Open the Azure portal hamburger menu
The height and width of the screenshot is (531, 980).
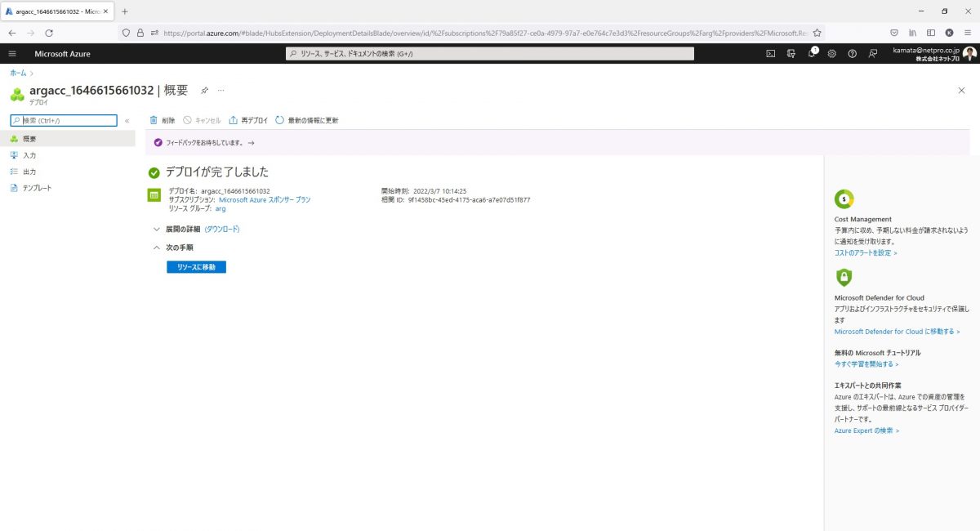coord(12,54)
